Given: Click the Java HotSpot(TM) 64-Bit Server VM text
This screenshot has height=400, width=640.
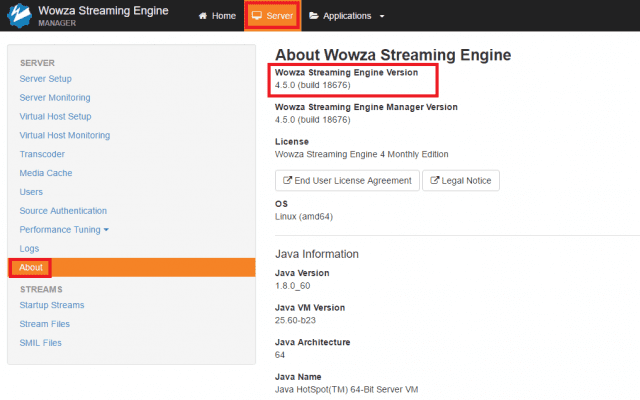Looking at the screenshot, I should click(x=347, y=389).
